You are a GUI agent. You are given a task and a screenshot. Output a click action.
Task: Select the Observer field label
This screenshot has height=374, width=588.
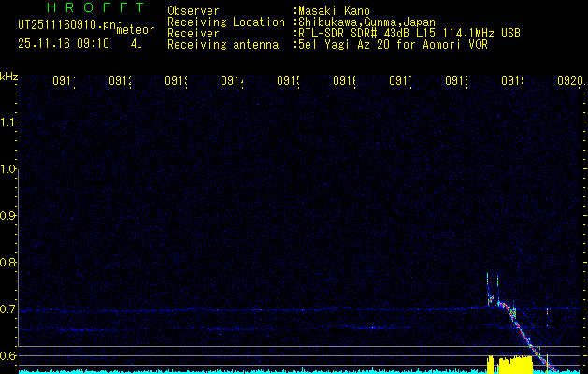193,10
